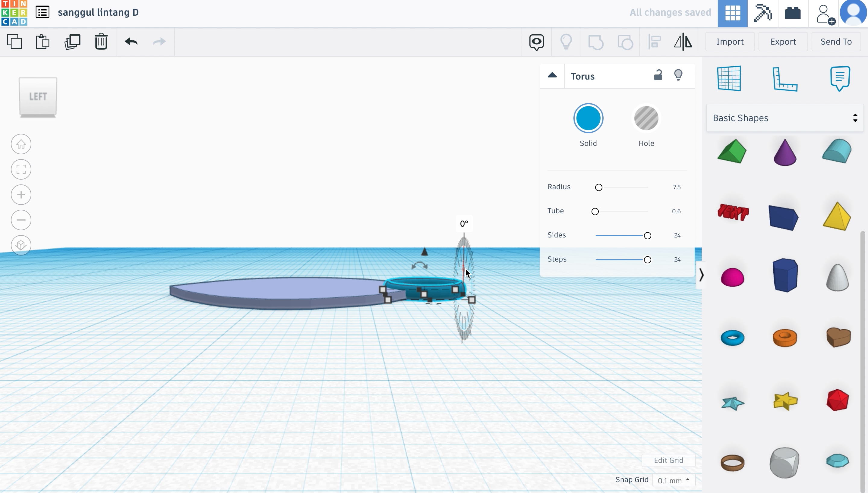Edit the Radius value 7.5
The width and height of the screenshot is (868, 493).
click(x=676, y=187)
